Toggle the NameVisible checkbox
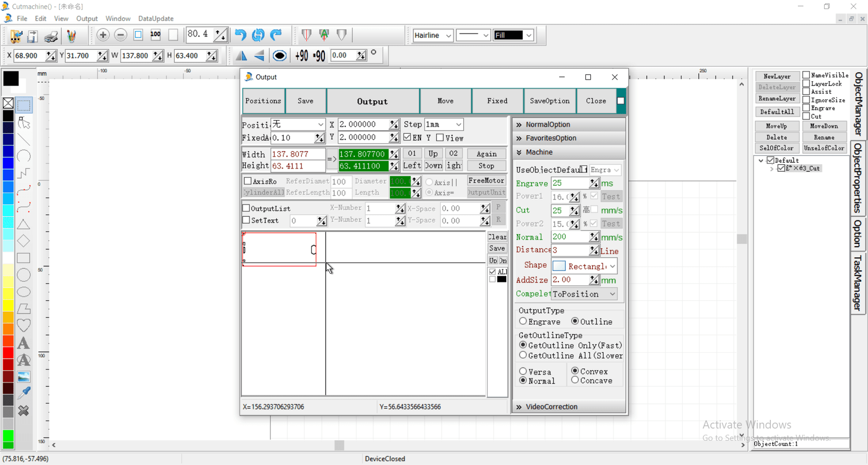Viewport: 868px width, 465px height. pyautogui.click(x=806, y=75)
